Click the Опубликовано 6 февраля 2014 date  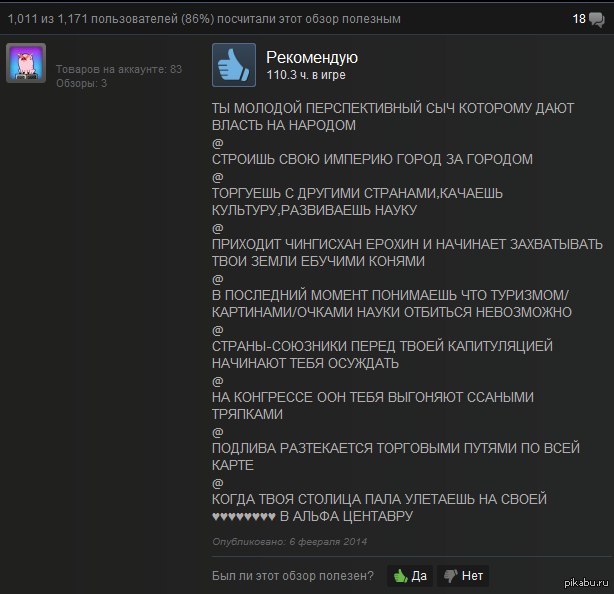[x=290, y=541]
